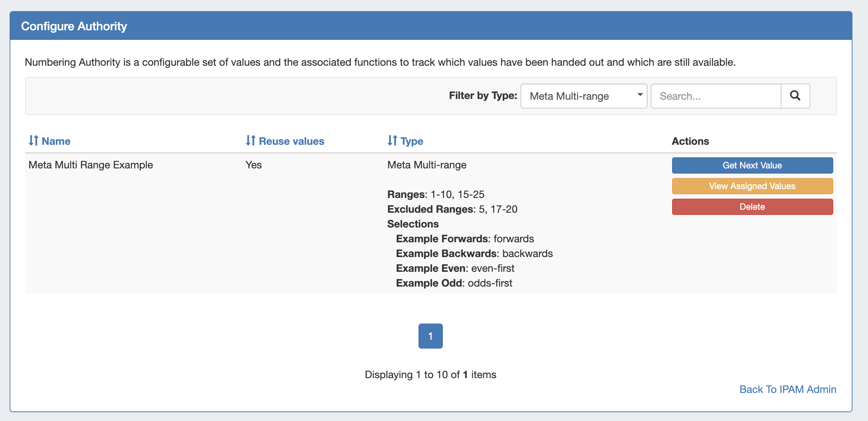Focus the Search text field
This screenshot has width=868, height=421.
tap(716, 96)
